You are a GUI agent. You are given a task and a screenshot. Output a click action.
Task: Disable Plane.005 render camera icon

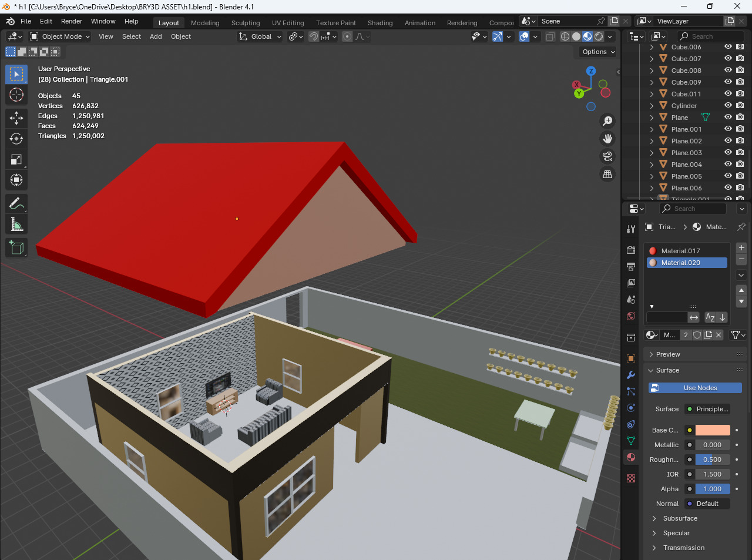coord(740,176)
